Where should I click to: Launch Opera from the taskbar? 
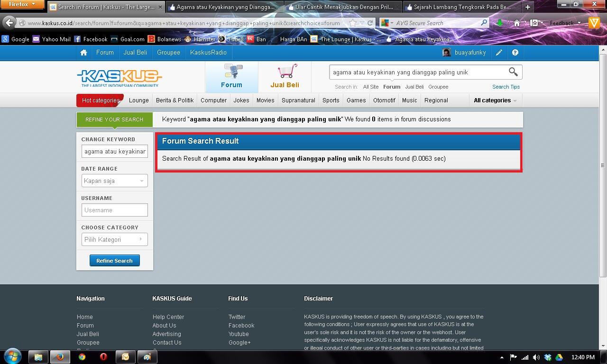coord(103,357)
